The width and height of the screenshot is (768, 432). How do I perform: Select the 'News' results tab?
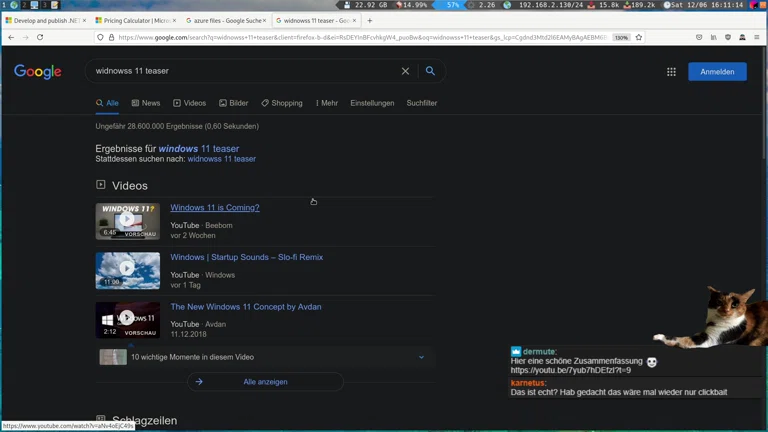146,103
